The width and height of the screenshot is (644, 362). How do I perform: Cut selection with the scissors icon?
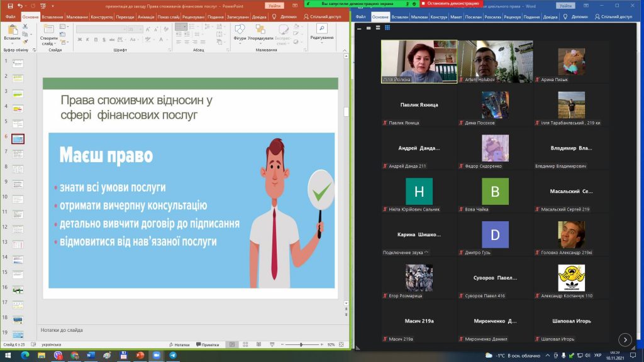click(x=25, y=26)
